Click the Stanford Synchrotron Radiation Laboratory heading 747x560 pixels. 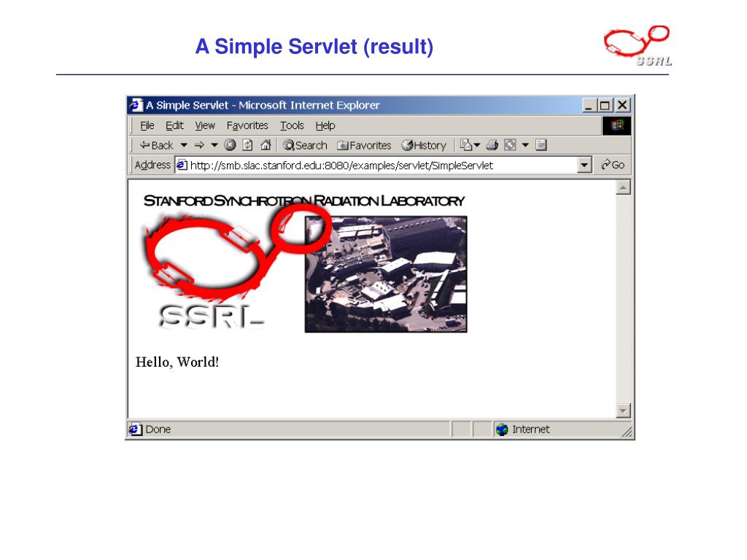304,201
